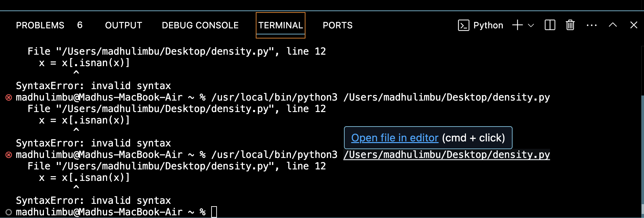The width and height of the screenshot is (644, 218).
Task: Click the TERMINAL tab
Action: tap(280, 25)
